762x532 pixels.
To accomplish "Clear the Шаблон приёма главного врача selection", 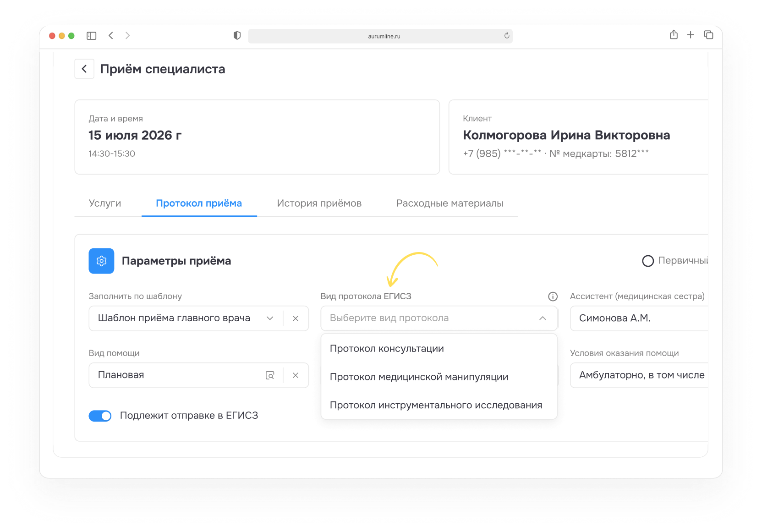I will point(296,318).
